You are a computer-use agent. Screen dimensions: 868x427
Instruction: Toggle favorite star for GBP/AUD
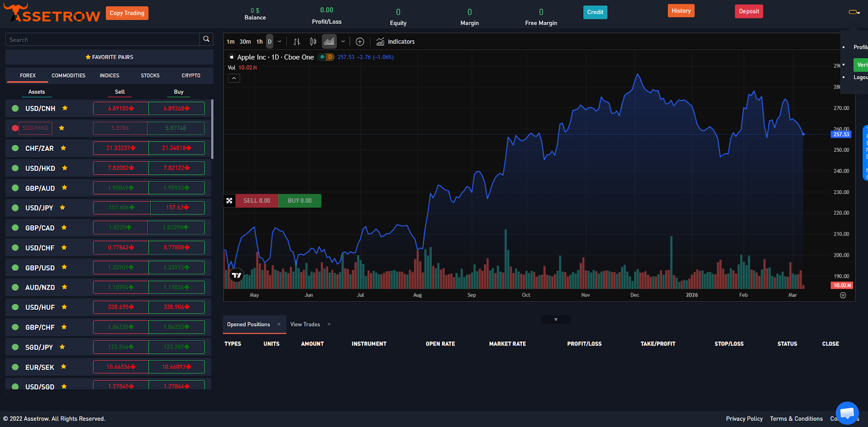click(x=65, y=188)
